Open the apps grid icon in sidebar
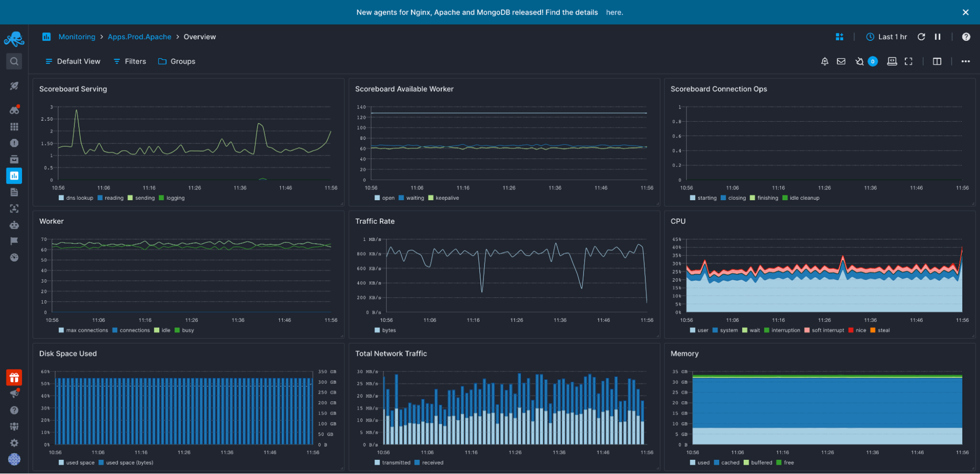 [x=14, y=127]
